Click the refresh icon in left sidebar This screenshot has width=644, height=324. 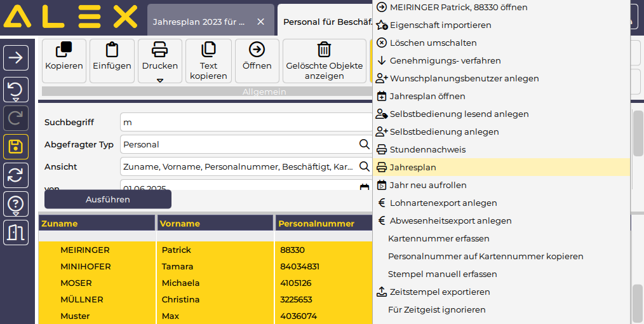tap(16, 175)
